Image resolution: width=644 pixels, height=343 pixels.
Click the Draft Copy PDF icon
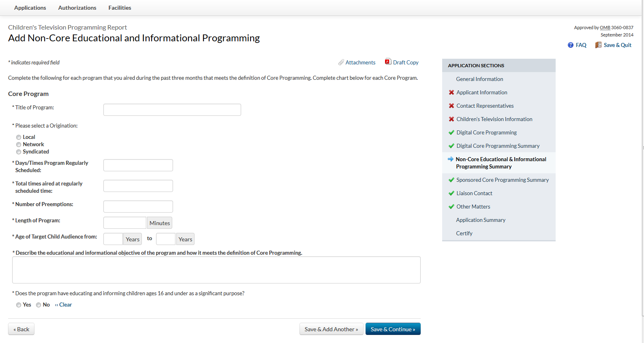pyautogui.click(x=388, y=62)
